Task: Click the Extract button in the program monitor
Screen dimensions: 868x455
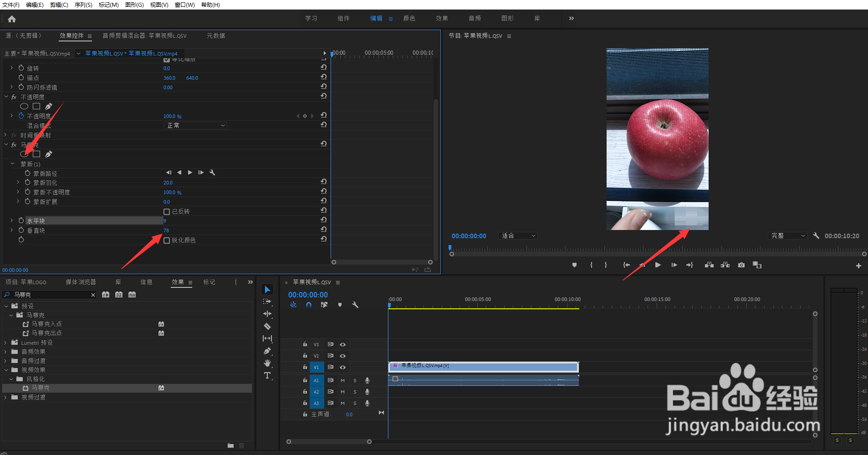Action: coord(725,265)
